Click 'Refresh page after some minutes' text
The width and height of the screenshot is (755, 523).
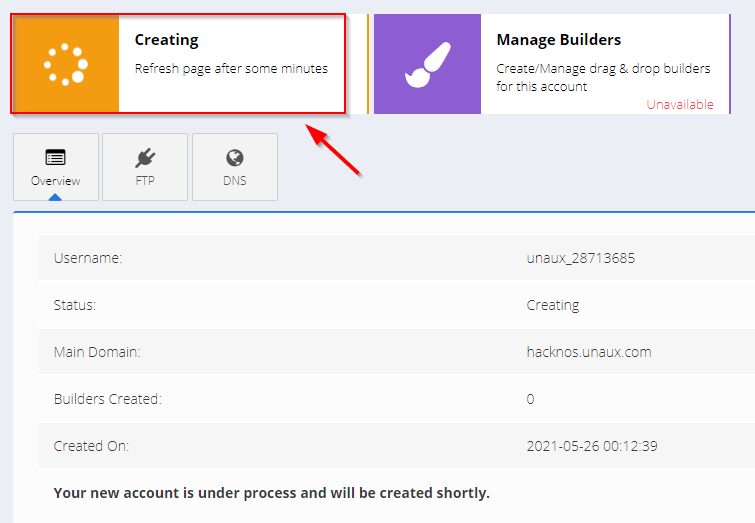pos(231,69)
